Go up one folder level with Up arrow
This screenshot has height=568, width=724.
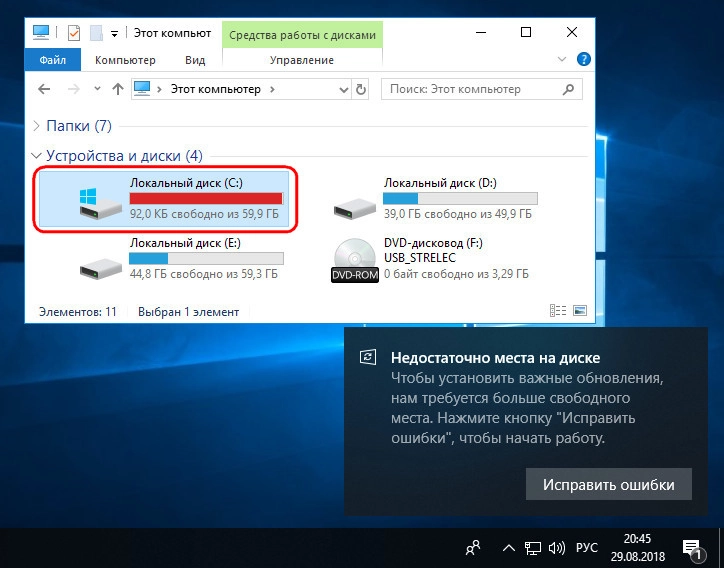[x=118, y=89]
